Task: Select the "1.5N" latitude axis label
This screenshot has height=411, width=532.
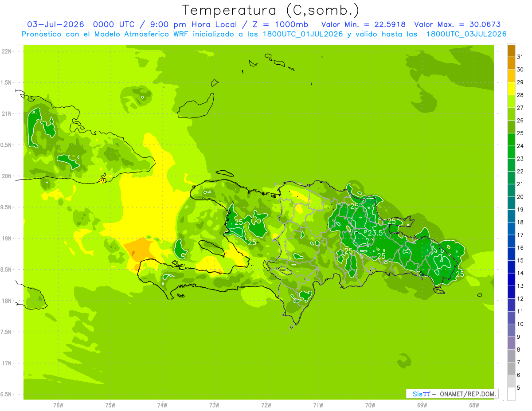Action: pos(7,82)
